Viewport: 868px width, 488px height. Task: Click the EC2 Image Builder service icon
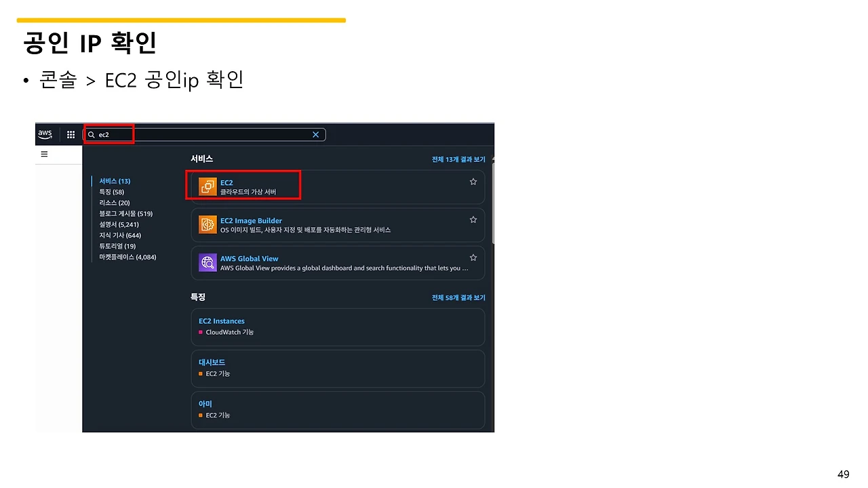208,224
